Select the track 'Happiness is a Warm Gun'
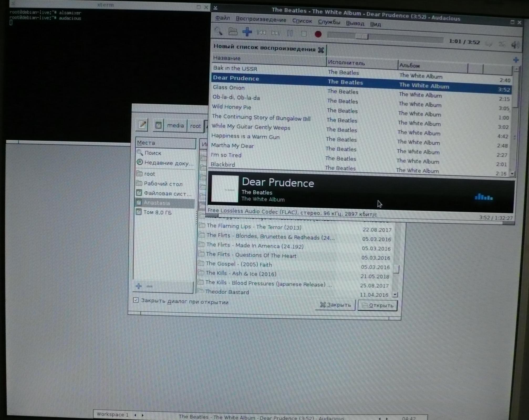This screenshot has width=529, height=420. [x=245, y=136]
